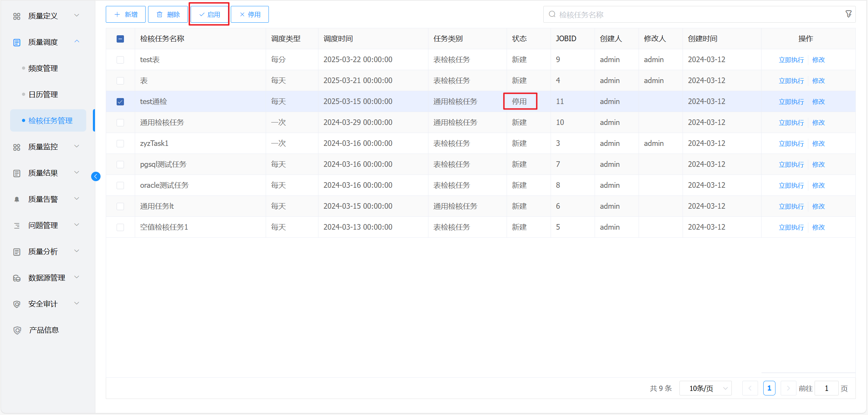Click the 安全审计 shield icon
The width and height of the screenshot is (868, 415).
coord(17,304)
